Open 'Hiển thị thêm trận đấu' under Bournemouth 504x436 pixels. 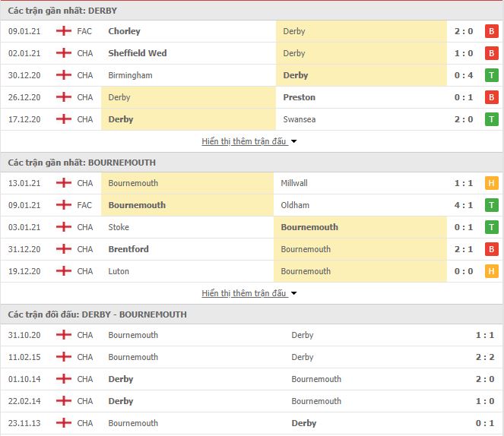244,293
